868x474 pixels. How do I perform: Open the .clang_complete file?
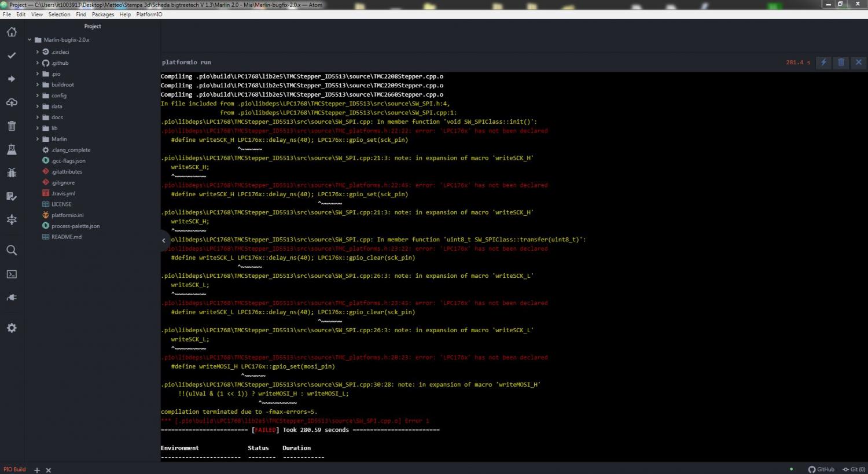coord(71,150)
